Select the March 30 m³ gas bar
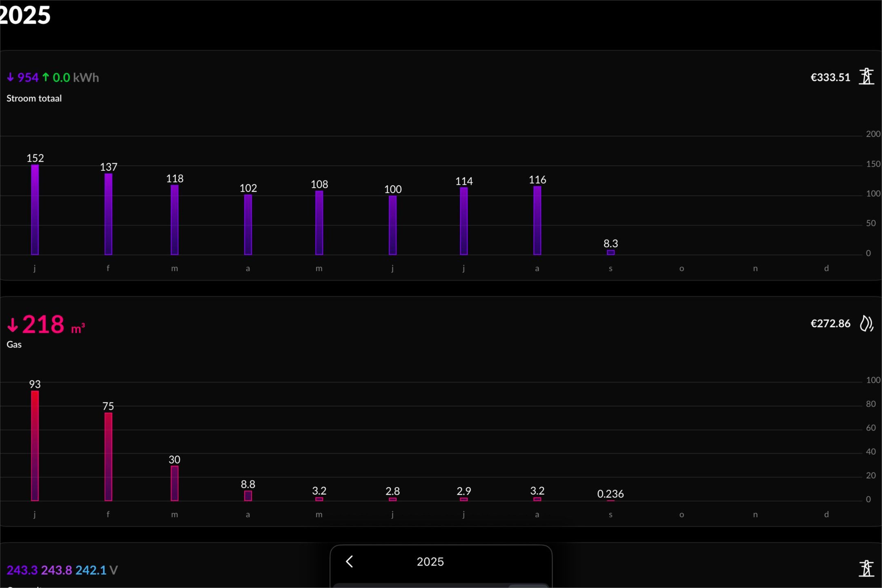Screen dimensions: 882x588 174,483
